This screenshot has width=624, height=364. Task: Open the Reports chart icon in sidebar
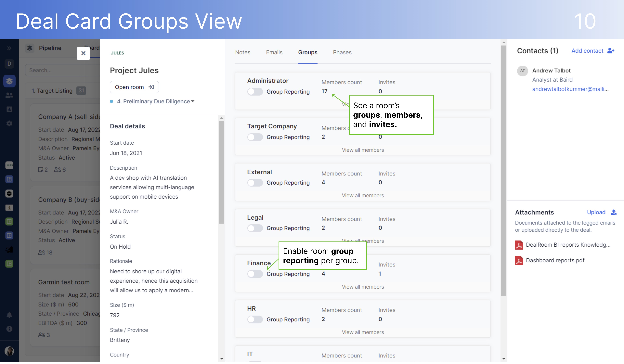[9, 109]
